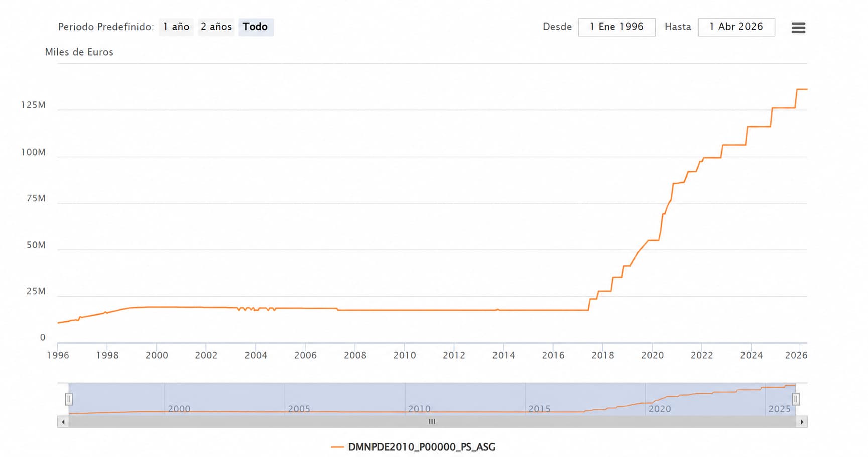Screen dimensions: 868x457
Task: Click the '2026' x-axis label
Action: click(796, 355)
